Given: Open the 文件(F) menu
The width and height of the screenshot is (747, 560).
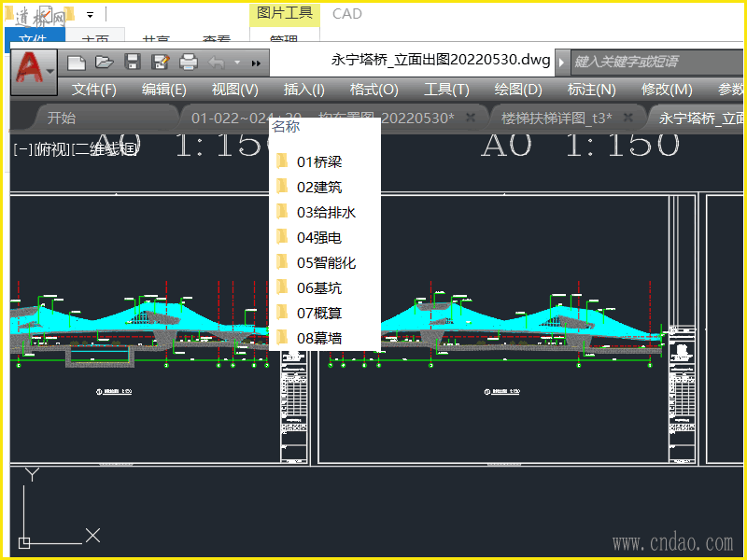Looking at the screenshot, I should 94,90.
